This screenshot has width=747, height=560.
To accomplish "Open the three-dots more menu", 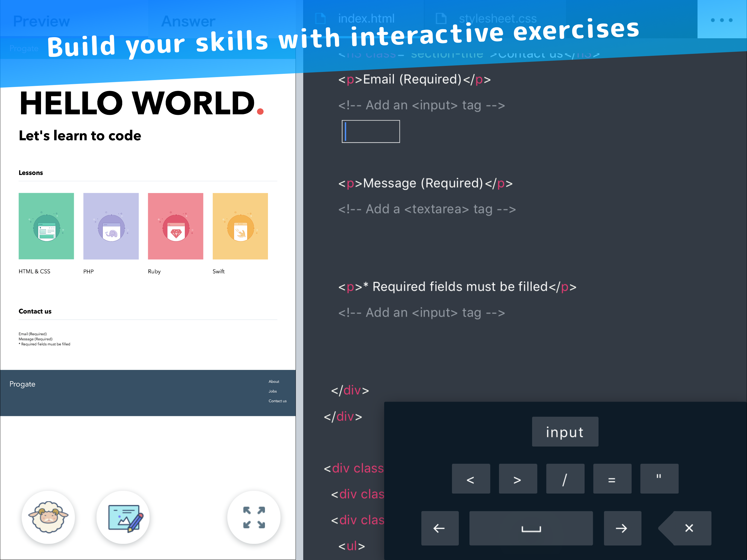I will coord(722,20).
